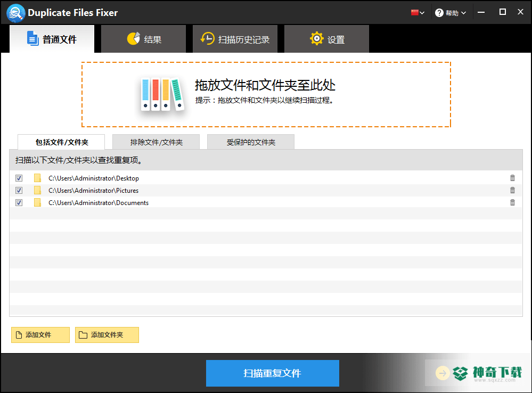Uncheck the Pictures folder checkbox
Viewport: 532px width, 393px height.
coord(19,191)
